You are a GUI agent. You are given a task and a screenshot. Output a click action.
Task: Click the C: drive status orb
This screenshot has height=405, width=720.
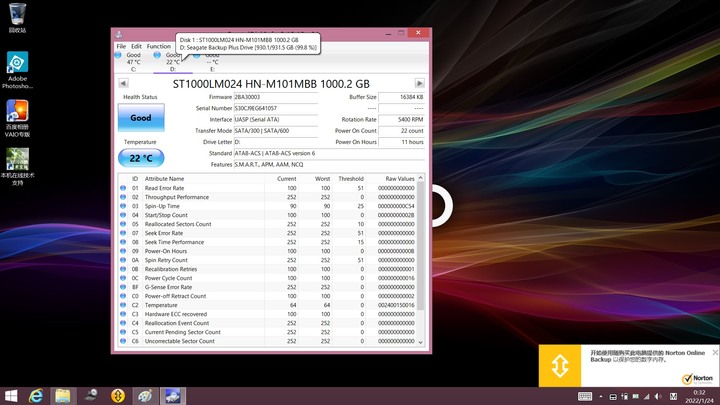pos(118,55)
